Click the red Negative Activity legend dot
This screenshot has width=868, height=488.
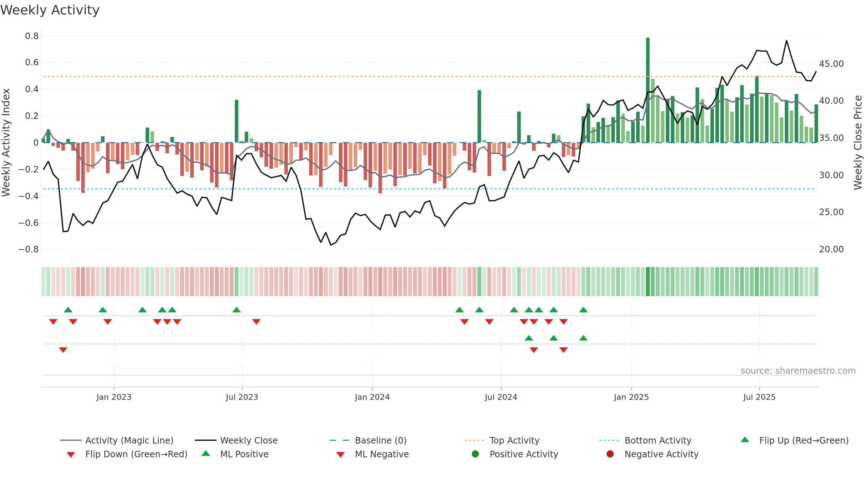pos(610,454)
